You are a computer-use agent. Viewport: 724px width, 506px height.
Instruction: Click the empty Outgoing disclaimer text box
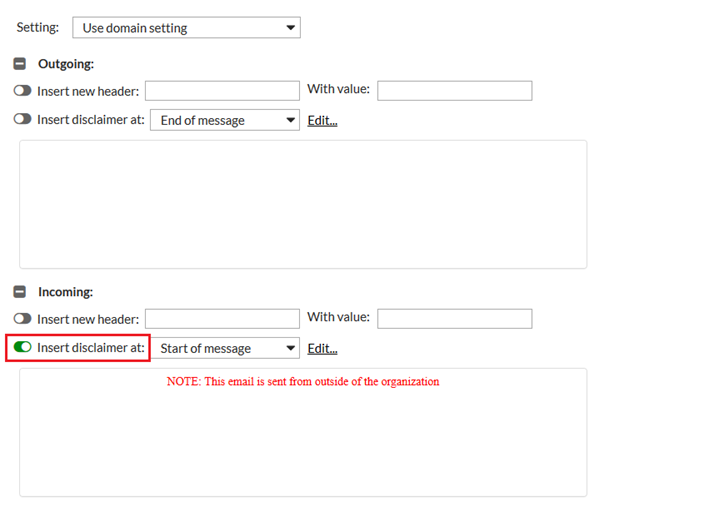click(x=302, y=204)
